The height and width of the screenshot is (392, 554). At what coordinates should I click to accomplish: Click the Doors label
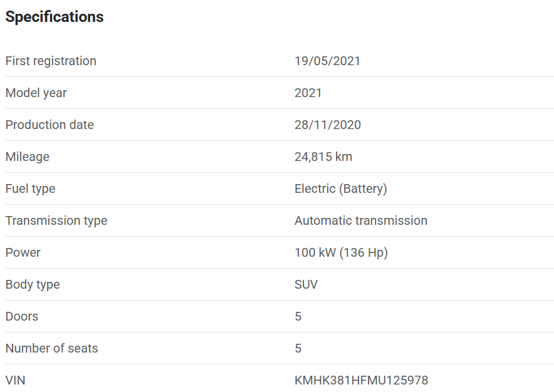click(22, 316)
